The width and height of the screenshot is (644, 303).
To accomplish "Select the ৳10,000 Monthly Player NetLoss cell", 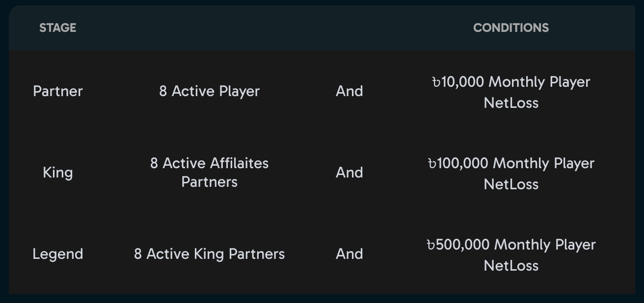I will [x=510, y=92].
